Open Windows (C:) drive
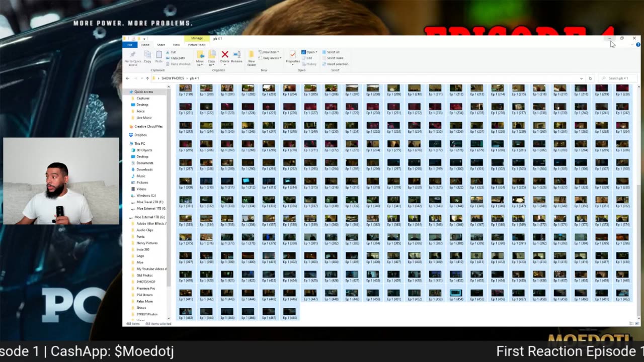Screen dimensions: 644x362 click(x=143, y=196)
